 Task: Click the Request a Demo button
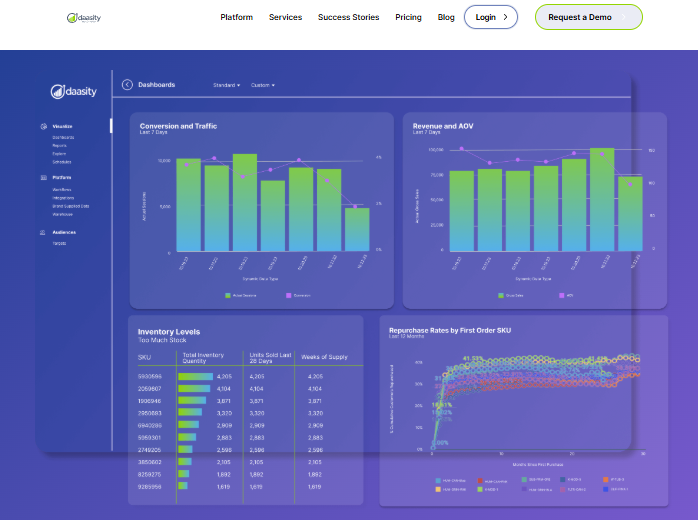pos(588,17)
